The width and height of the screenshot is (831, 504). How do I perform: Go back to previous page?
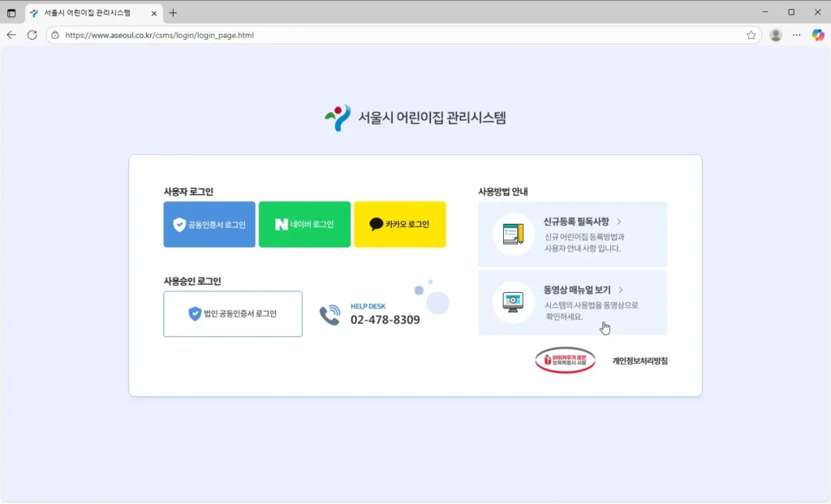pos(11,35)
